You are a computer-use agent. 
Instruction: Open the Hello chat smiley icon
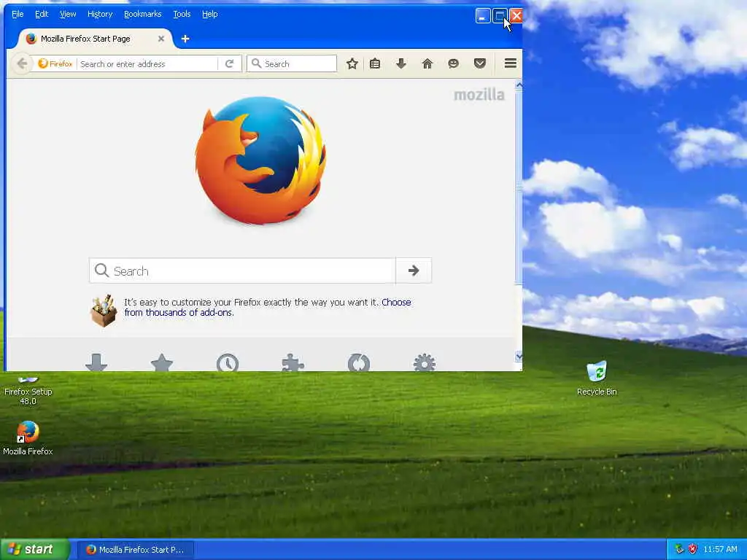(x=453, y=63)
